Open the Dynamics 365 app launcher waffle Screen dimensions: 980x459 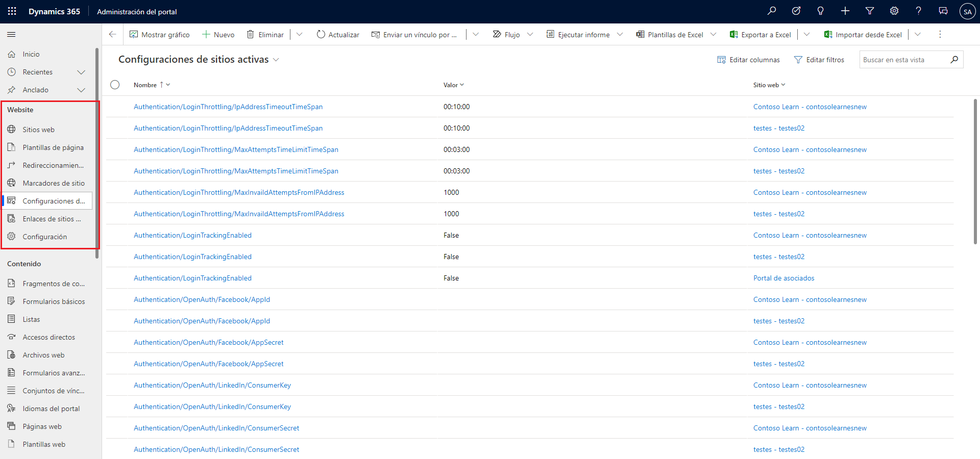click(12, 11)
